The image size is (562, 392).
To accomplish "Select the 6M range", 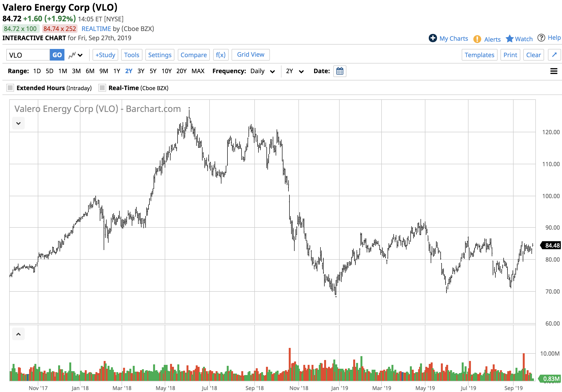I will (x=90, y=71).
